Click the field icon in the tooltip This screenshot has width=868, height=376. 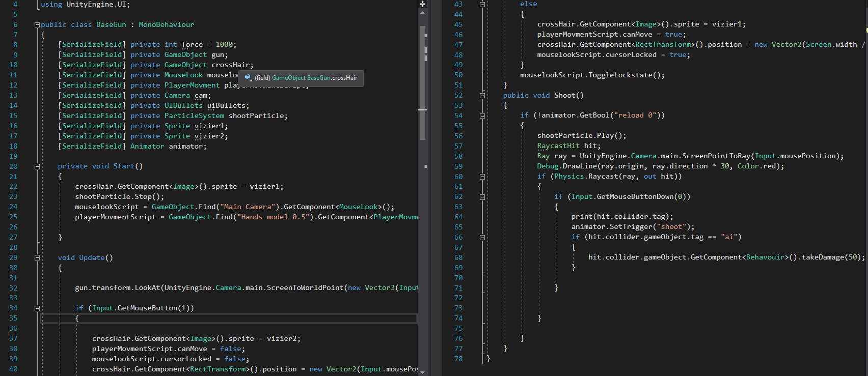[248, 78]
